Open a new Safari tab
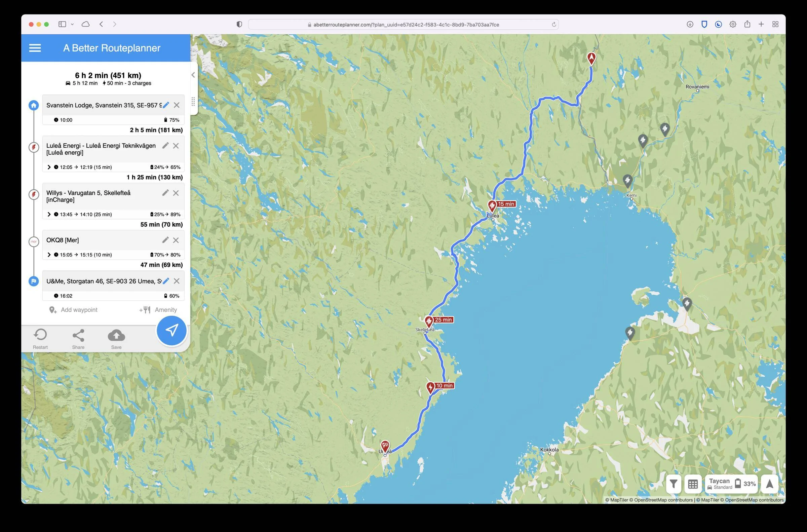 click(761, 24)
